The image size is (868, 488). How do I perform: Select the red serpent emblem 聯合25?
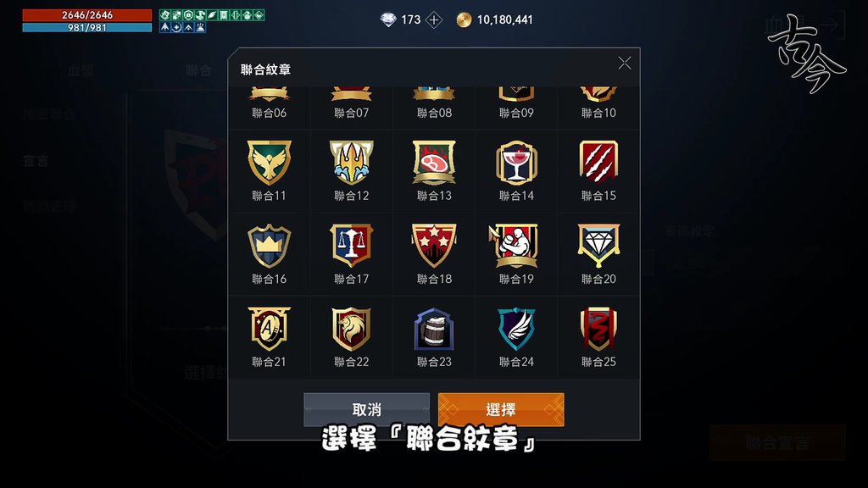[x=598, y=329]
